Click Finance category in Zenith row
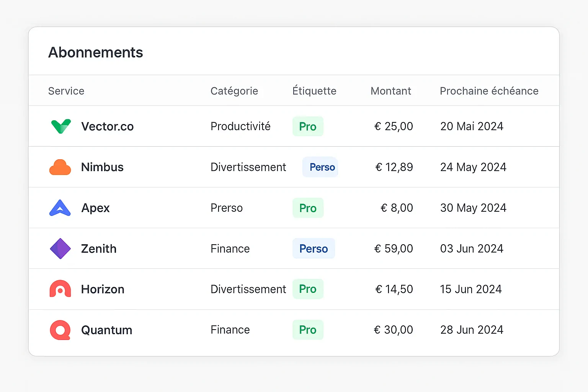Screen dimensions: 588x392 click(230, 249)
